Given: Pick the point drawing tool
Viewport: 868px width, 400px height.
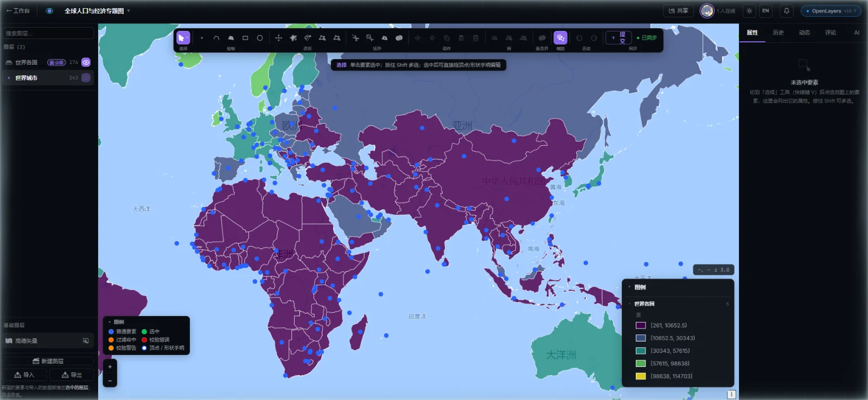Looking at the screenshot, I should click(x=202, y=38).
